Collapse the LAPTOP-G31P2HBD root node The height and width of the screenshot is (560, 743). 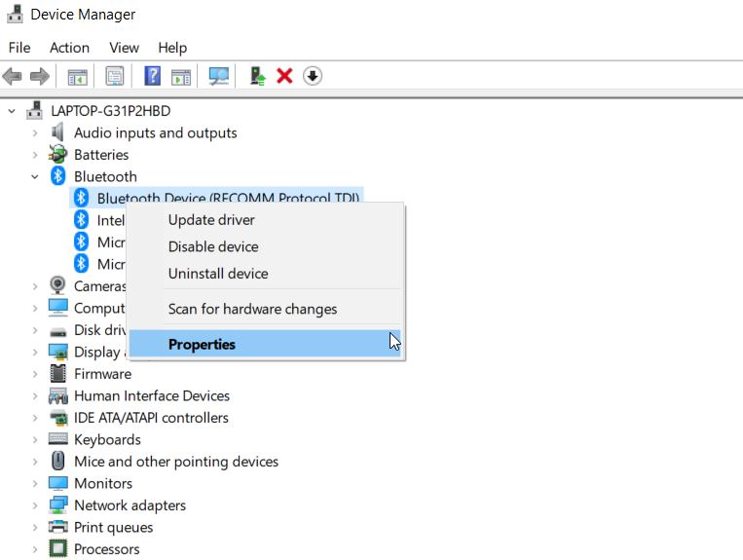click(12, 111)
